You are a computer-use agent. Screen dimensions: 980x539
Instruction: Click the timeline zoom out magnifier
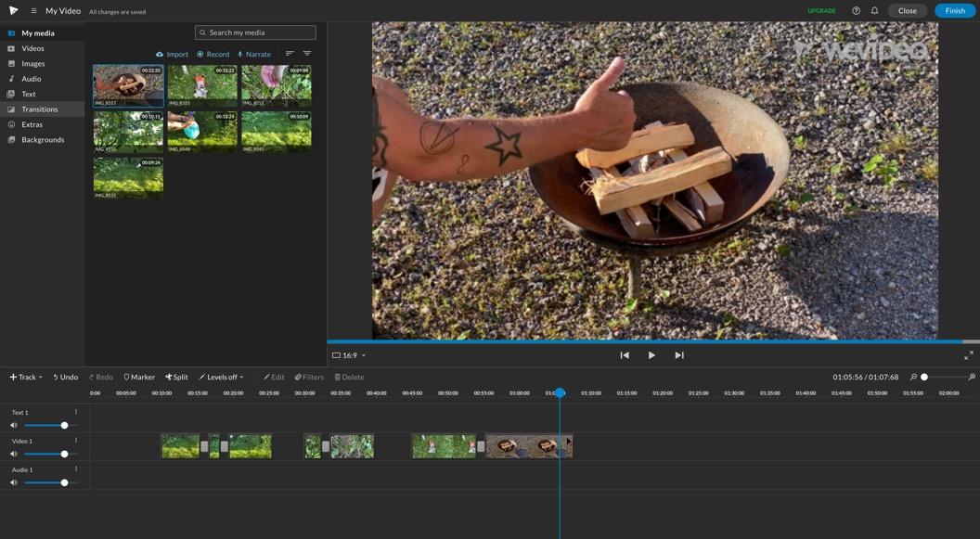tap(913, 377)
